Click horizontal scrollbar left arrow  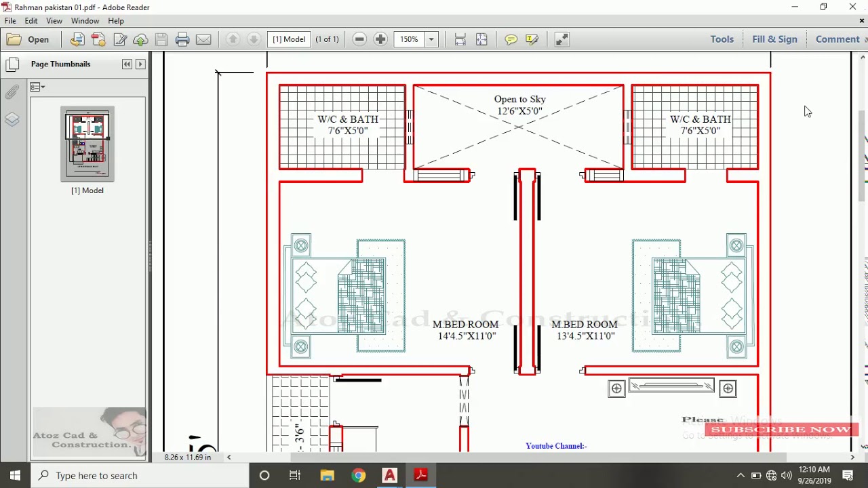[x=229, y=457]
